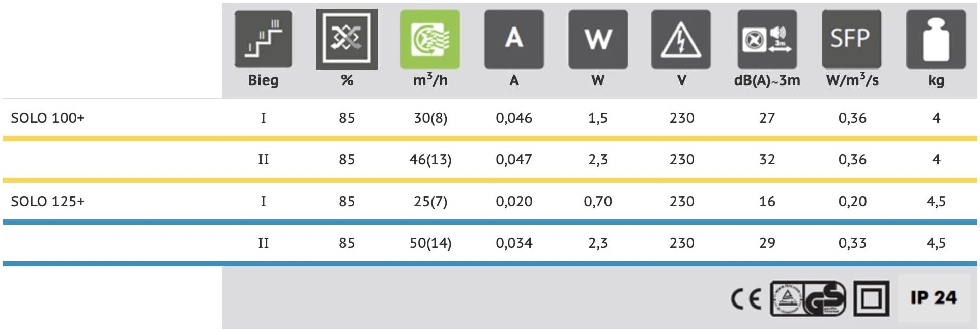980x332 pixels.
Task: Click the IP 24 rating badge
Action: pyautogui.click(x=934, y=298)
